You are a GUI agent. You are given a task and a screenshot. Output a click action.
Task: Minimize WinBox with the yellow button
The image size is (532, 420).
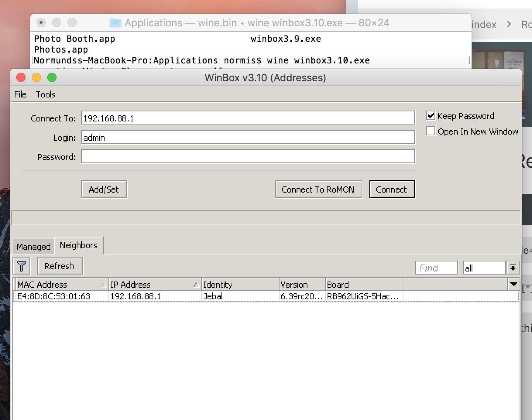pos(36,78)
